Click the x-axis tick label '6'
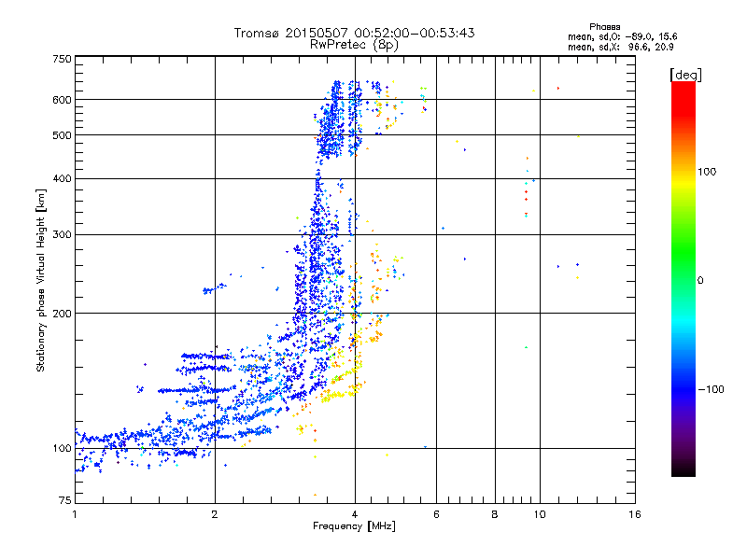The image size is (747, 560). 436,514
